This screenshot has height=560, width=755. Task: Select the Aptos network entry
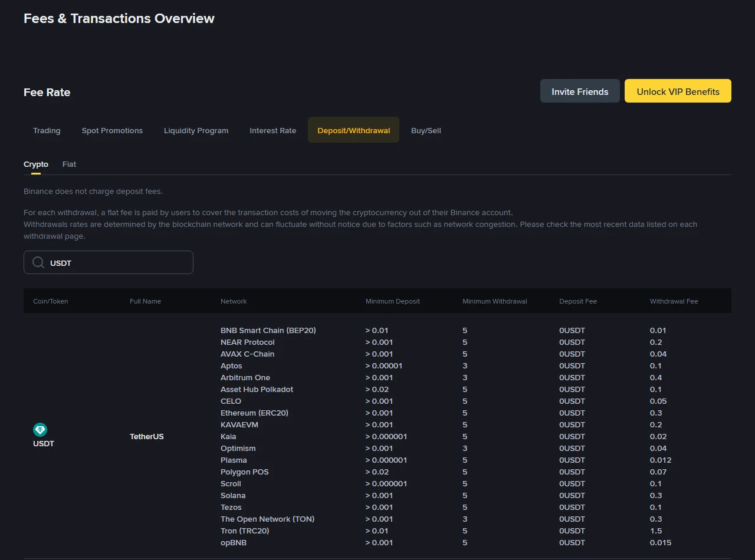[231, 366]
